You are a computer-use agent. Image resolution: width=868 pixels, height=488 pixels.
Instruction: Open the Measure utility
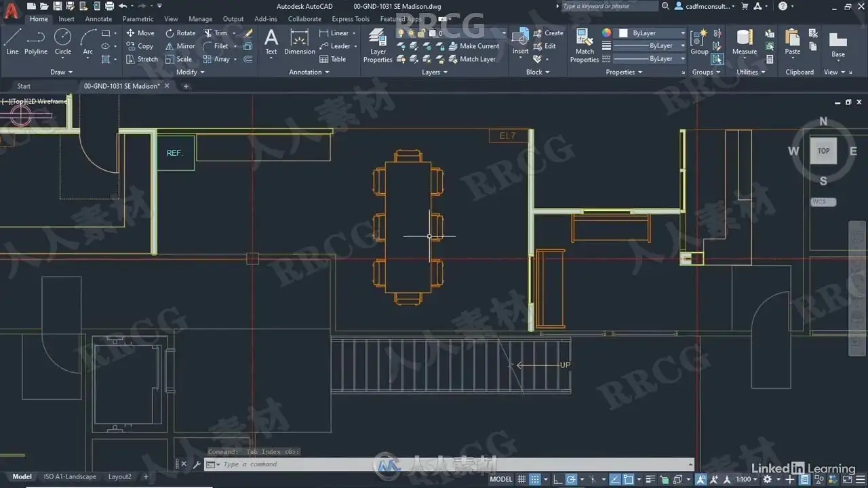pyautogui.click(x=744, y=42)
